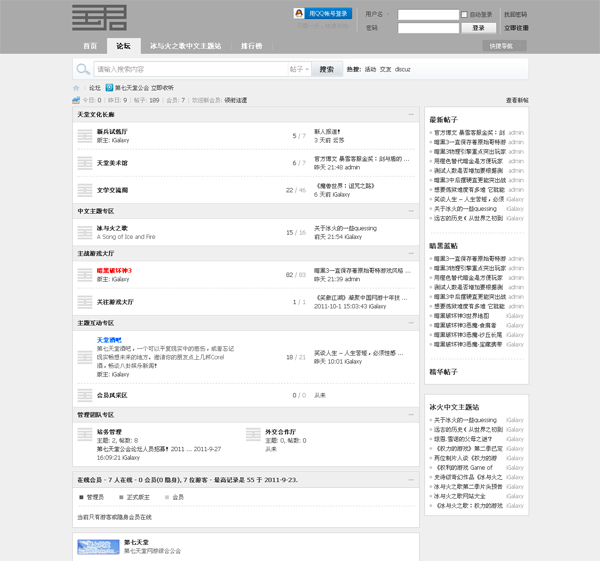Click the site logo in the header

(99, 18)
